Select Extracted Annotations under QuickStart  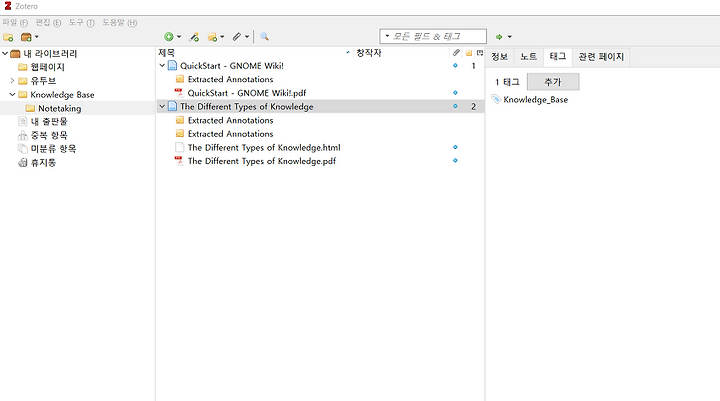231,79
